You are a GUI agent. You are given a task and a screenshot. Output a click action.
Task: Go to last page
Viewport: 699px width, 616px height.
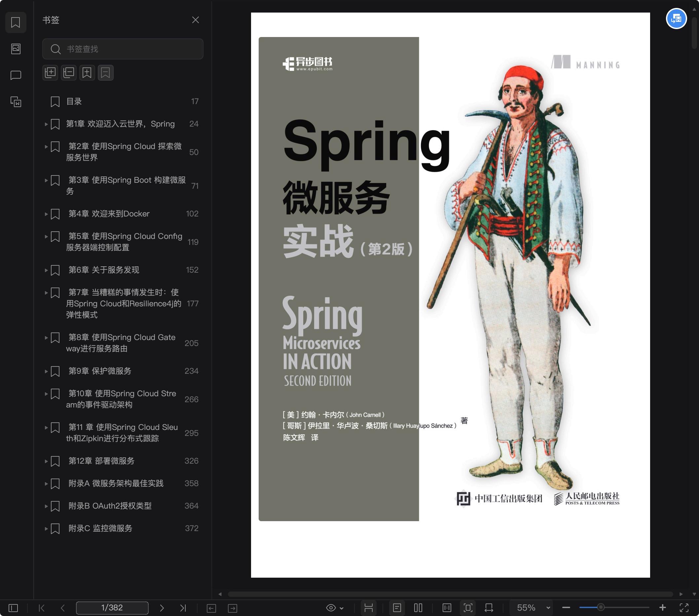click(x=183, y=608)
